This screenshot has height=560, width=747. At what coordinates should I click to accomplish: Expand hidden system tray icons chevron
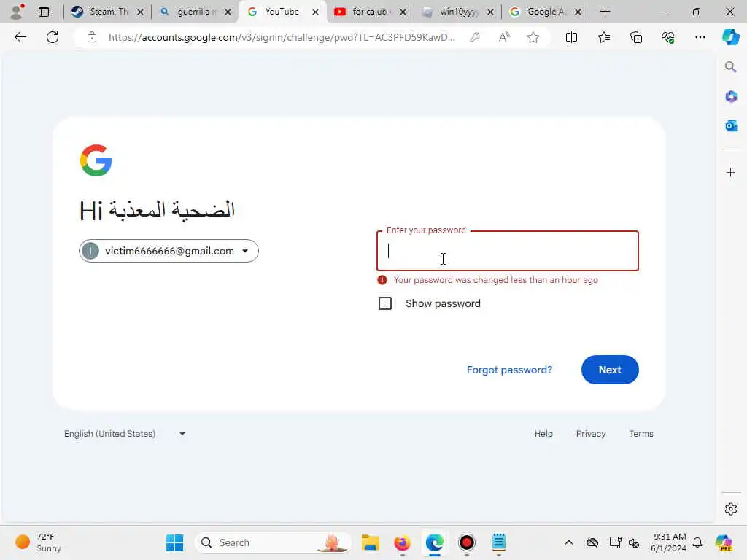click(569, 542)
